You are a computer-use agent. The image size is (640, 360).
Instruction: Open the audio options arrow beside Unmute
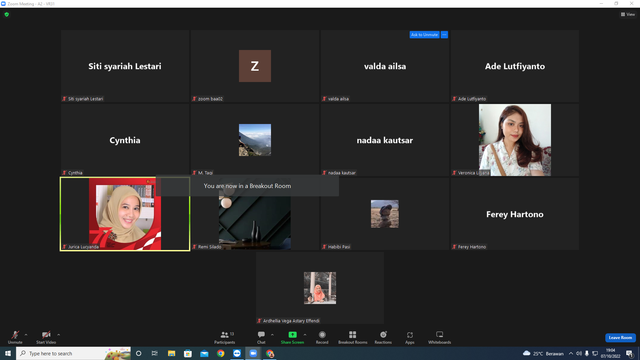(26, 335)
